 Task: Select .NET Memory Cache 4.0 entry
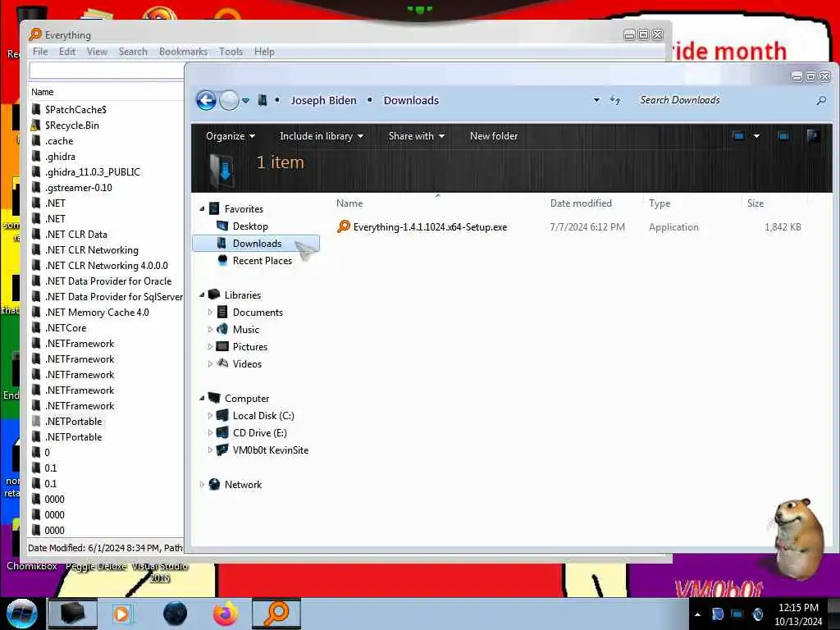97,313
